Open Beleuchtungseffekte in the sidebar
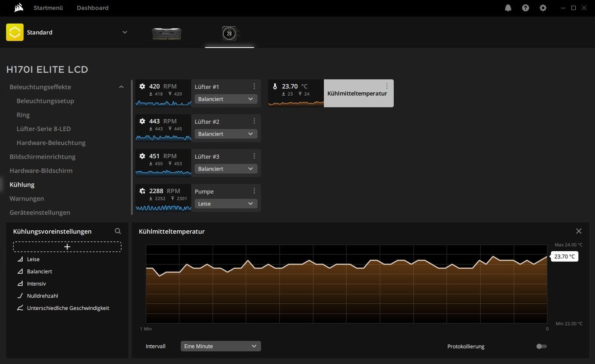The image size is (595, 364). point(40,87)
